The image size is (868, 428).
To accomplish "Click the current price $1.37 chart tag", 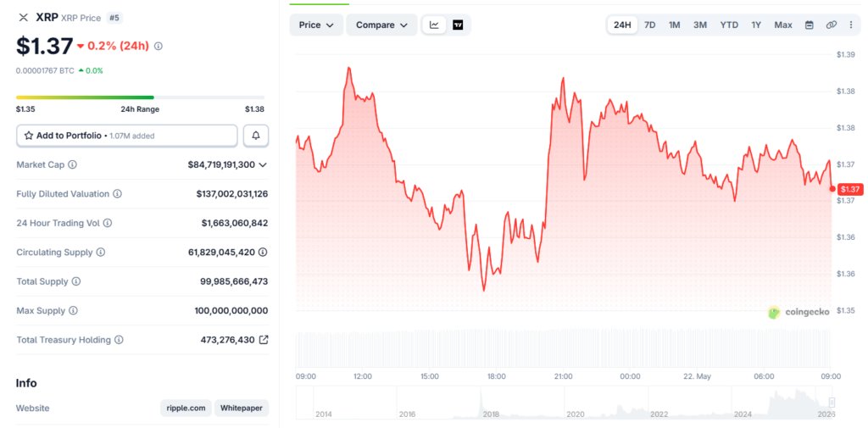I will tap(850, 189).
